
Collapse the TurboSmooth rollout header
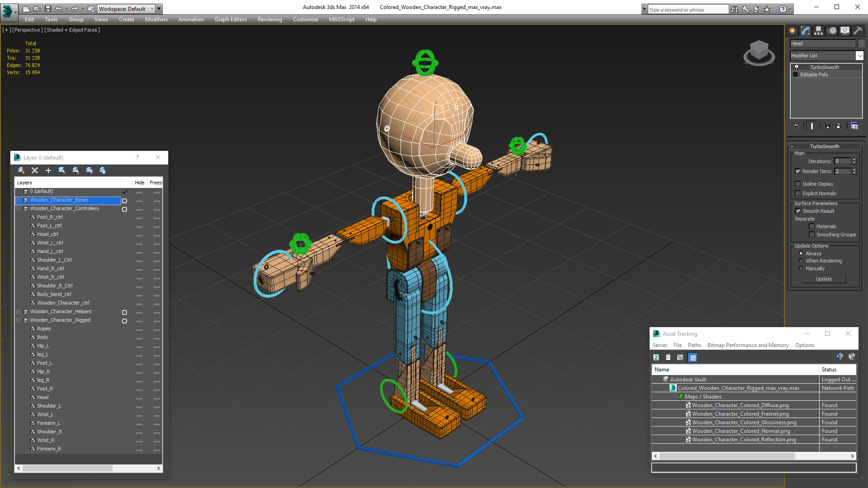coord(825,146)
